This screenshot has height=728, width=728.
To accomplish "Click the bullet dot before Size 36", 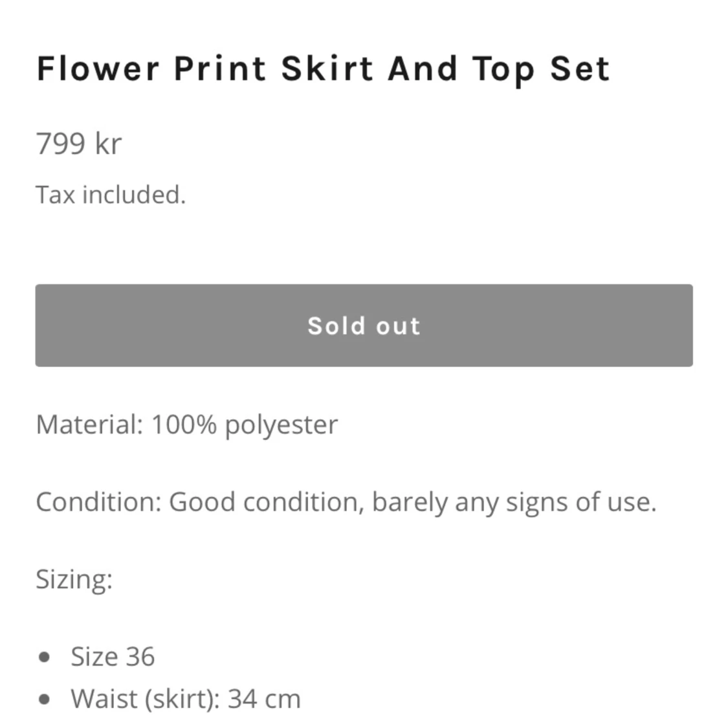I will pyautogui.click(x=45, y=657).
